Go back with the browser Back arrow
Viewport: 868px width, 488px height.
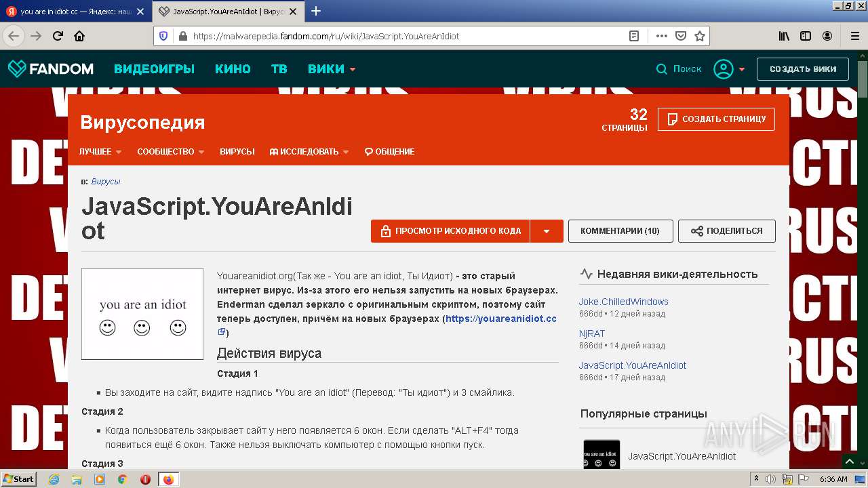coord(14,36)
